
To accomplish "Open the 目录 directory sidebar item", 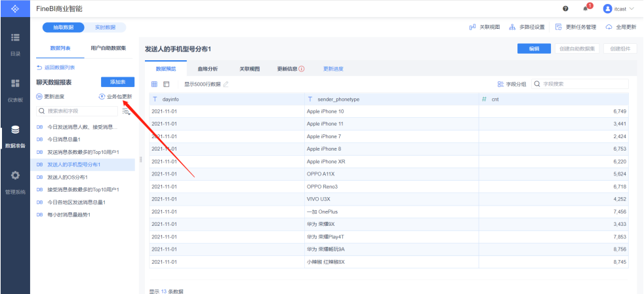I will click(x=15, y=45).
